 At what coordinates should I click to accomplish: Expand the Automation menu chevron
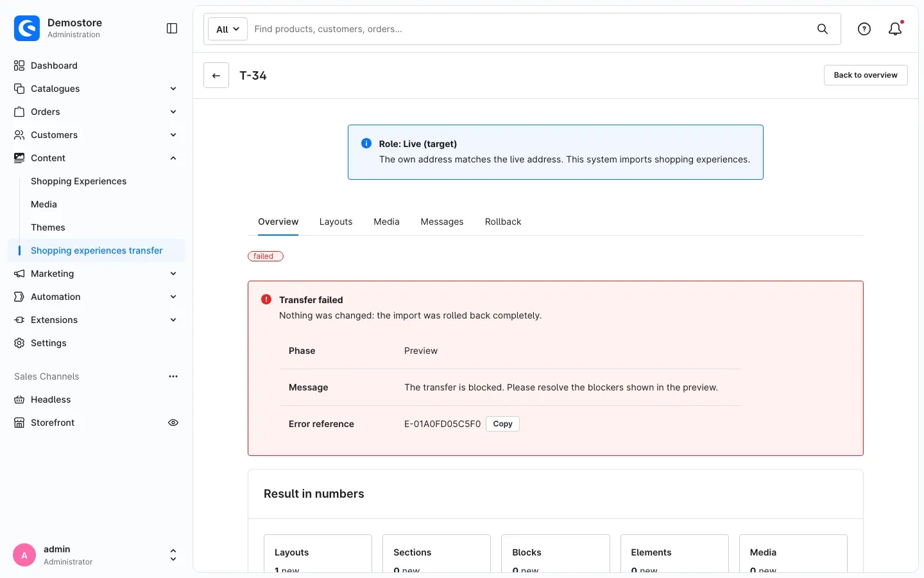tap(173, 297)
